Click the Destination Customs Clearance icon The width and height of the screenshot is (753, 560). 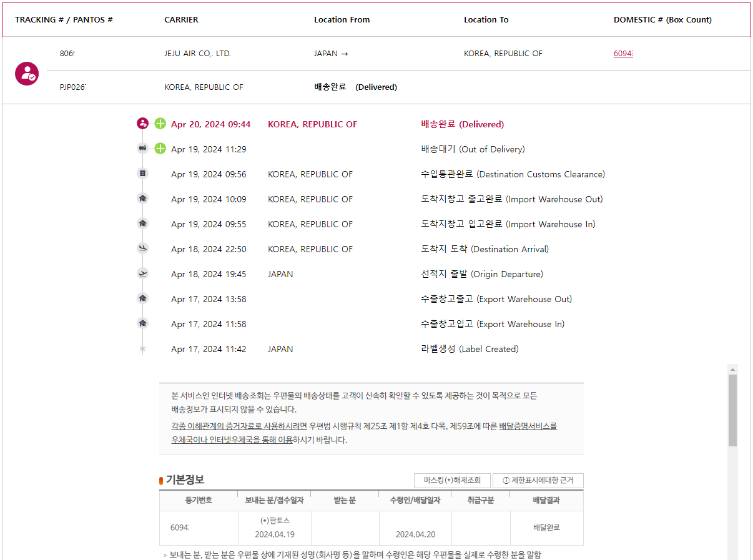pos(142,174)
